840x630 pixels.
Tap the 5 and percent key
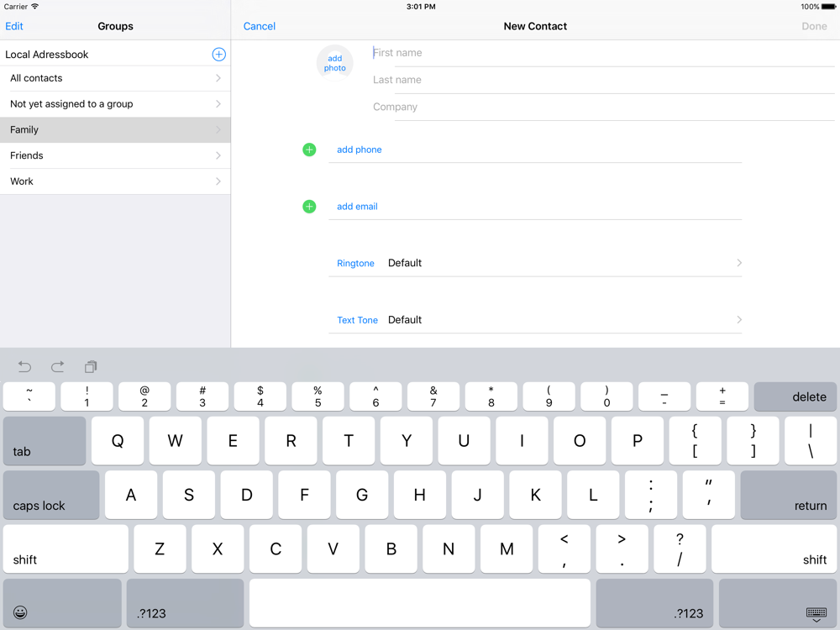coord(318,396)
